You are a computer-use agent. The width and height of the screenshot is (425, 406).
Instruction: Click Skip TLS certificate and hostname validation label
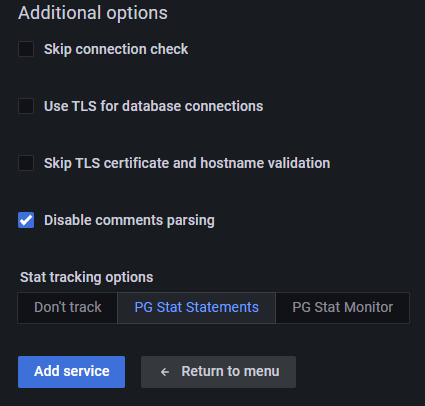187,163
